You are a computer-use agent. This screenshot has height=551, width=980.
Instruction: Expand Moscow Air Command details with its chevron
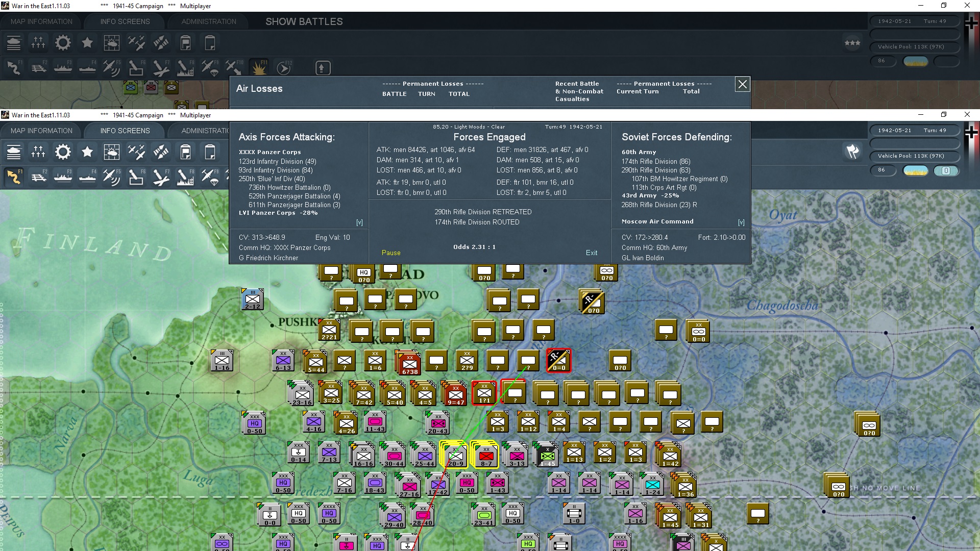pyautogui.click(x=742, y=222)
